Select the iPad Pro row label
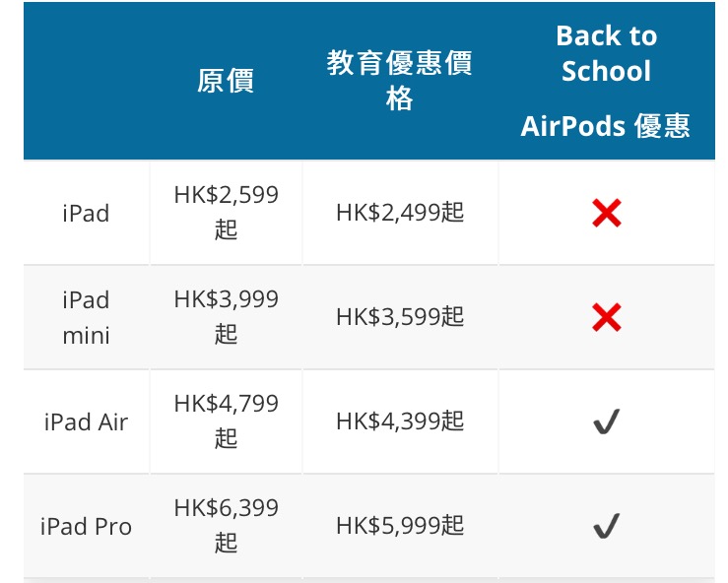This screenshot has height=583, width=728. (87, 526)
